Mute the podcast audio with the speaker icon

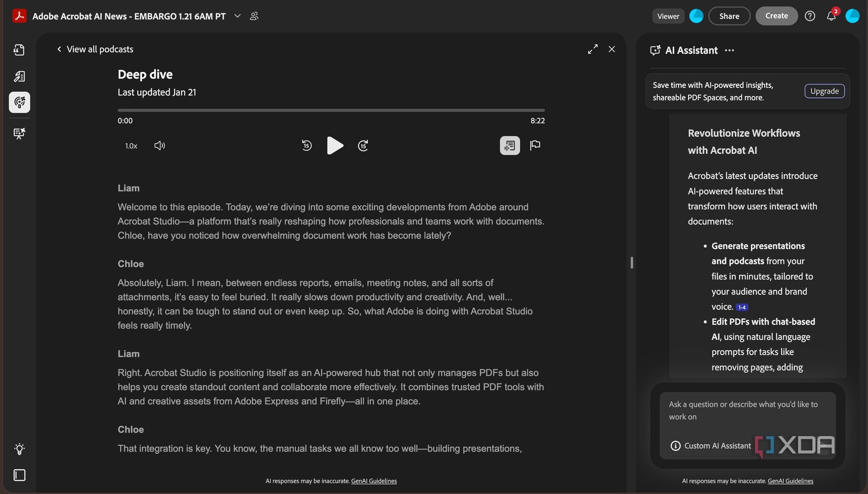click(x=159, y=145)
